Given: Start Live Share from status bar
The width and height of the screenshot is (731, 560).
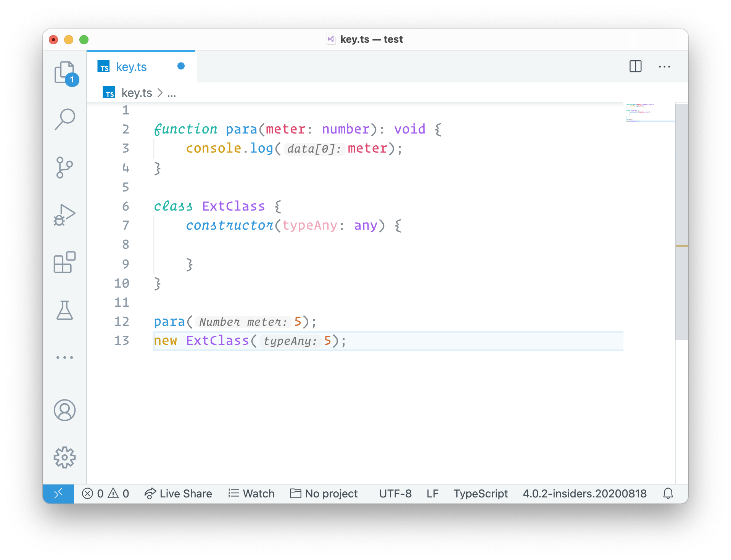Looking at the screenshot, I should [178, 494].
